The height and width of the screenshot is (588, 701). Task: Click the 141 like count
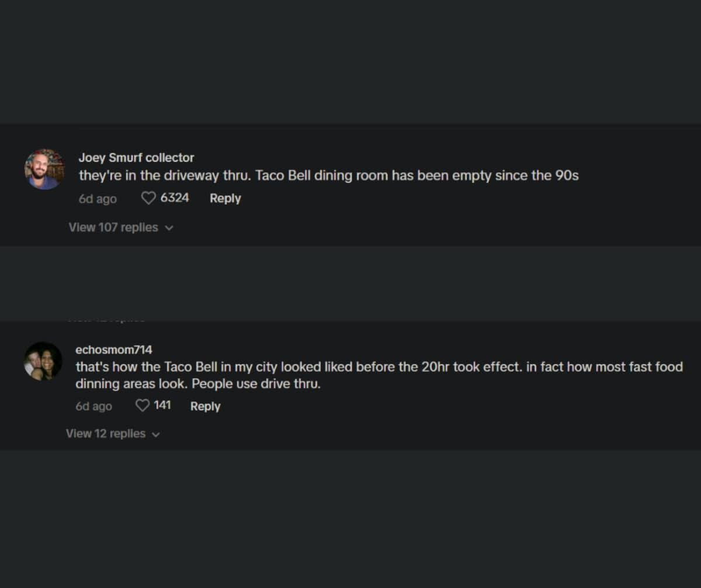coord(162,405)
